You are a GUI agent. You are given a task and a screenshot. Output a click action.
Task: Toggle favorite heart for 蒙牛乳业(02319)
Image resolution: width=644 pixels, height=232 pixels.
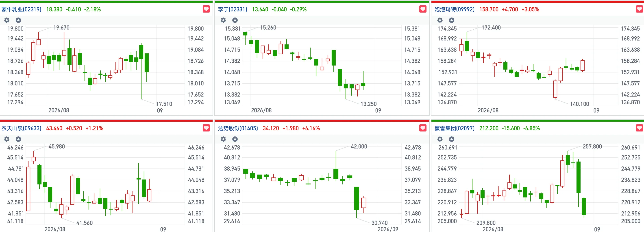point(206,9)
